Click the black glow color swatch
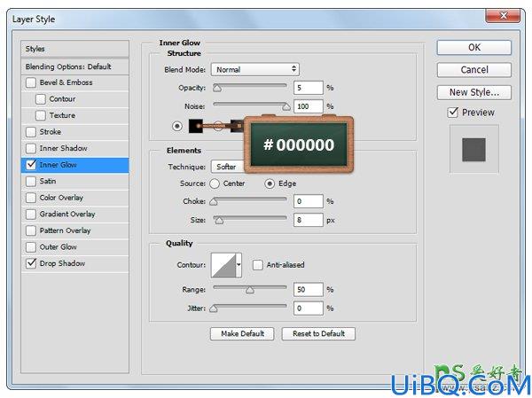Image resolution: width=532 pixels, height=398 pixels. (195, 126)
